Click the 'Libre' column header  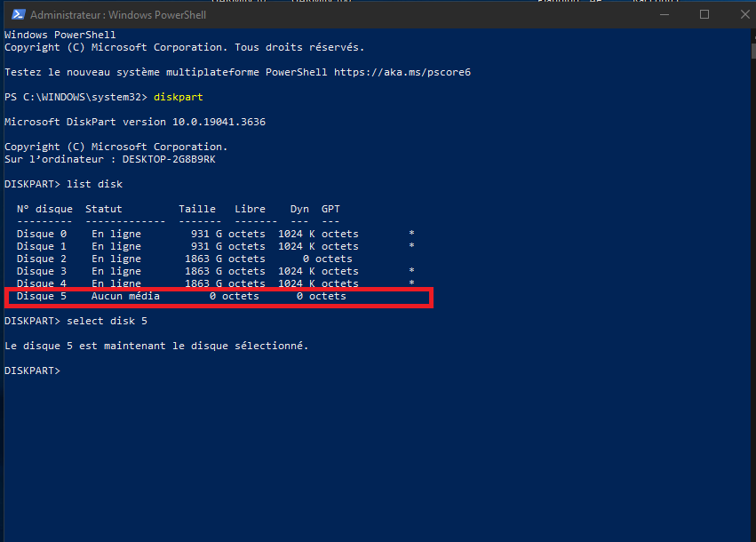[x=250, y=209]
